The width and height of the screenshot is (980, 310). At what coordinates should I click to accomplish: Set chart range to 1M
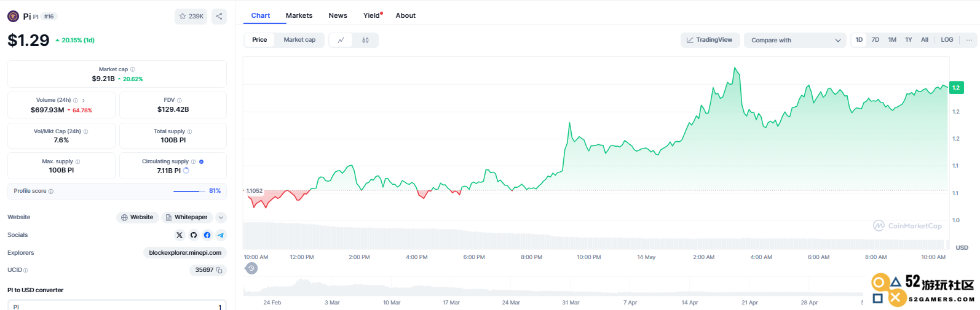click(892, 40)
